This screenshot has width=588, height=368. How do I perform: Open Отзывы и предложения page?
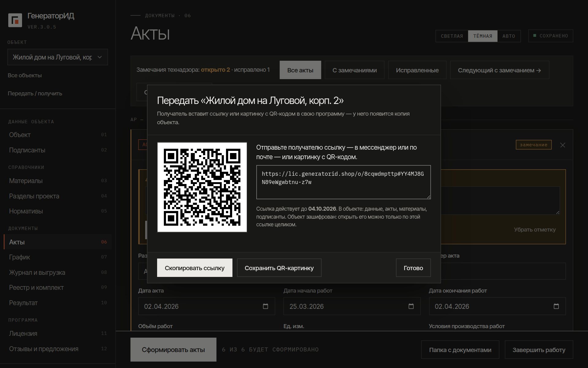pyautogui.click(x=58, y=349)
